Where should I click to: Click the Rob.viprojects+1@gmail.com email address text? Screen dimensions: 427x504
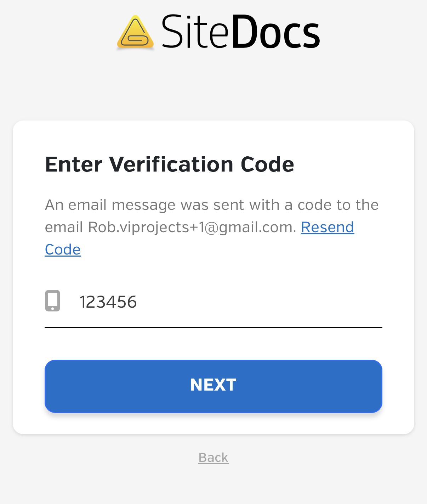(192, 228)
